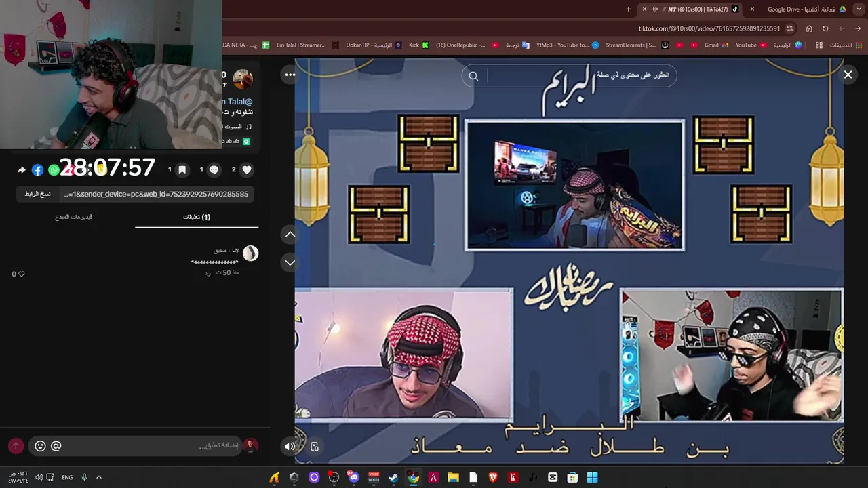Image resolution: width=868 pixels, height=488 pixels.
Task: Open the Kick bookmark
Action: coord(419,45)
